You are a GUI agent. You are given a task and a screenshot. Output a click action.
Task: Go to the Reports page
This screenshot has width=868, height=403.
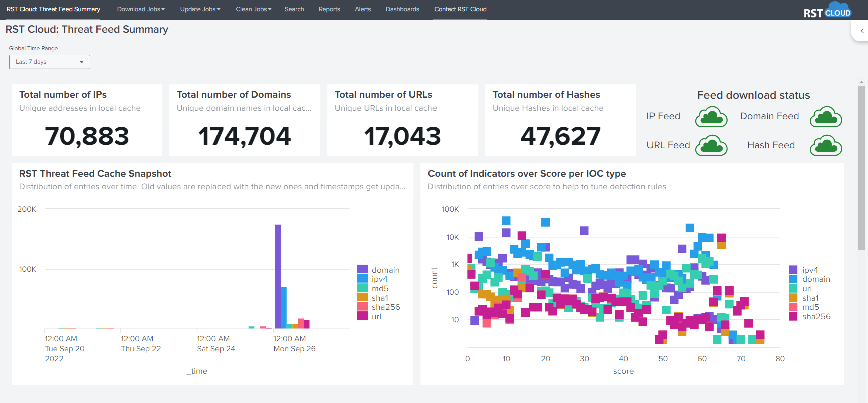[x=329, y=9]
